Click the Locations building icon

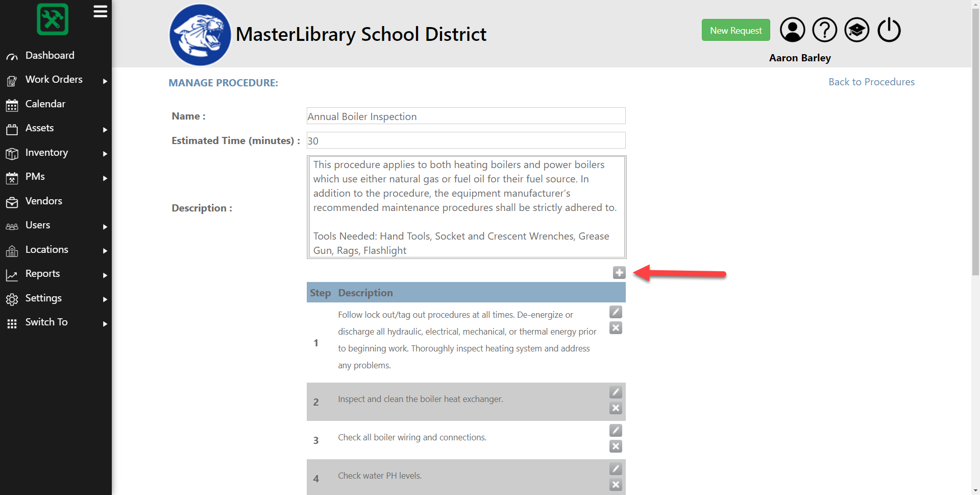[x=12, y=251]
